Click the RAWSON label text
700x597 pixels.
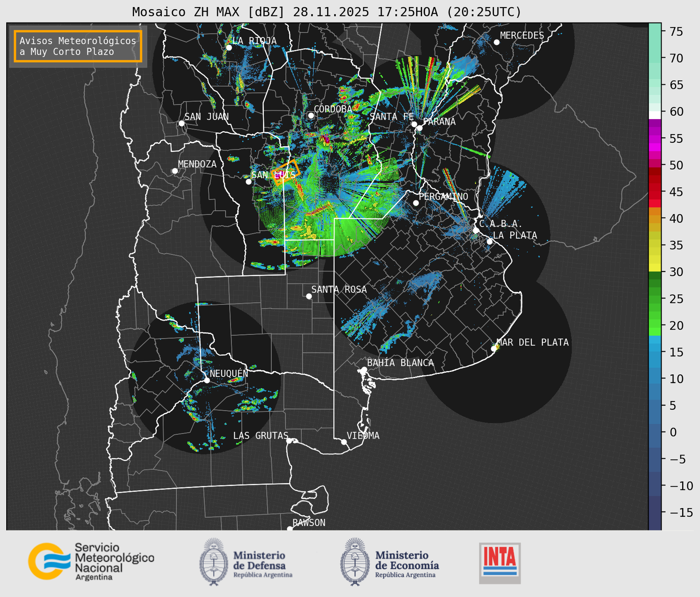coord(309,523)
